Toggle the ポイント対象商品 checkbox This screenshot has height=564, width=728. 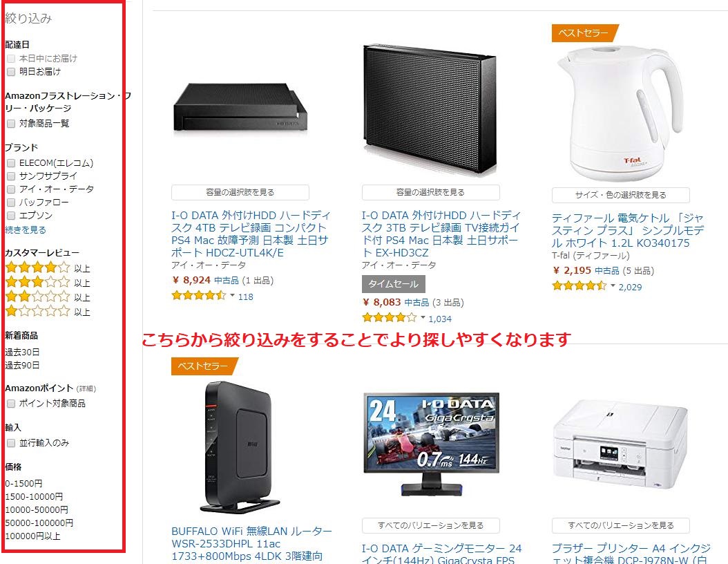(11, 403)
